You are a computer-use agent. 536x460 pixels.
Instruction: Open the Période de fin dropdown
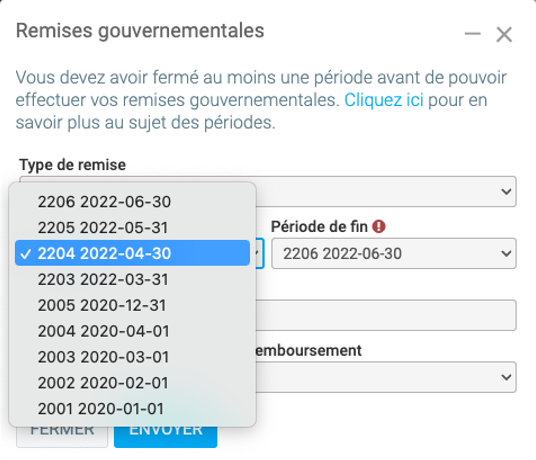394,253
